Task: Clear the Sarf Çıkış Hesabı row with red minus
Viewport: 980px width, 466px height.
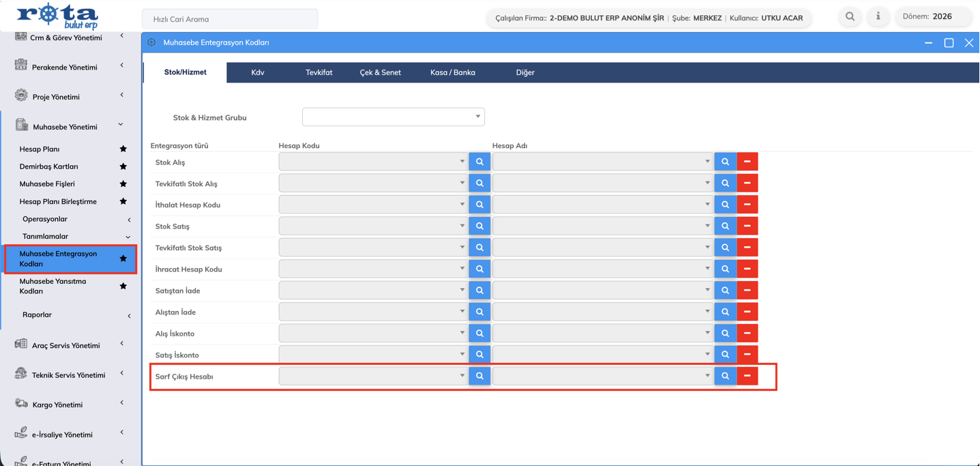Action: click(747, 376)
